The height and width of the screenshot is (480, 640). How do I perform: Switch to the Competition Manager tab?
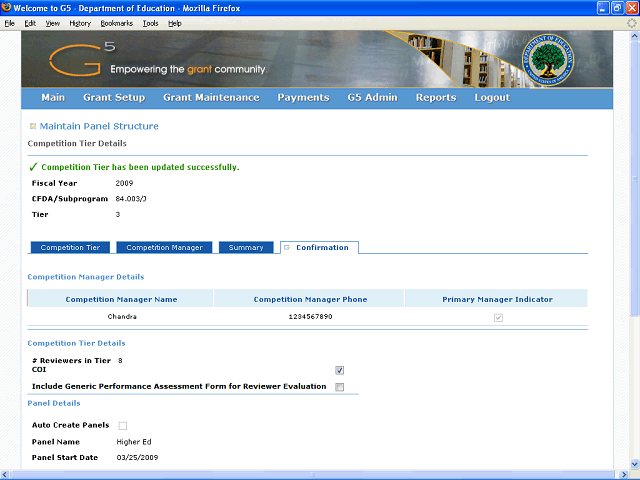point(164,247)
